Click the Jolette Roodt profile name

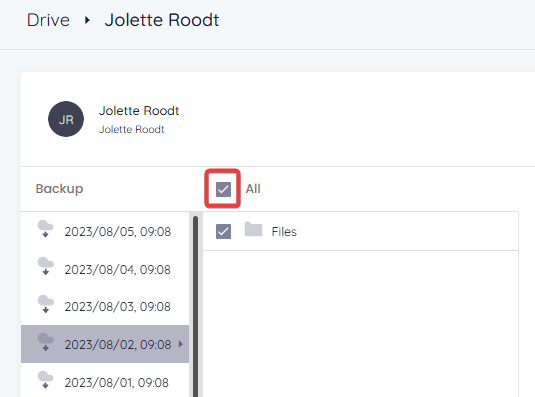139,111
